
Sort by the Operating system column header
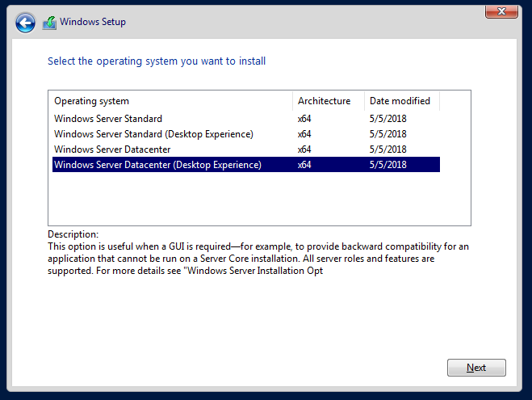coord(170,101)
